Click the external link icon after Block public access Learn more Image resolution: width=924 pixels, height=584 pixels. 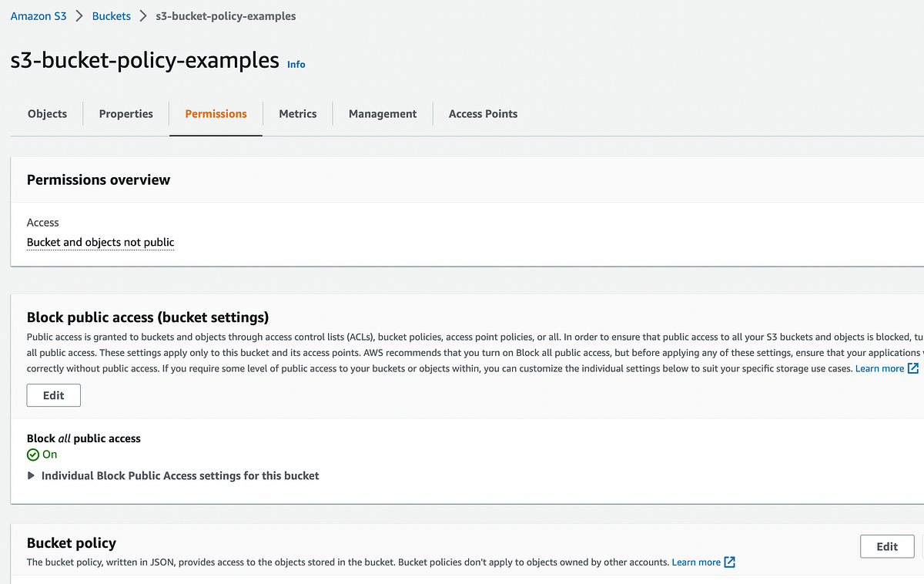(914, 368)
